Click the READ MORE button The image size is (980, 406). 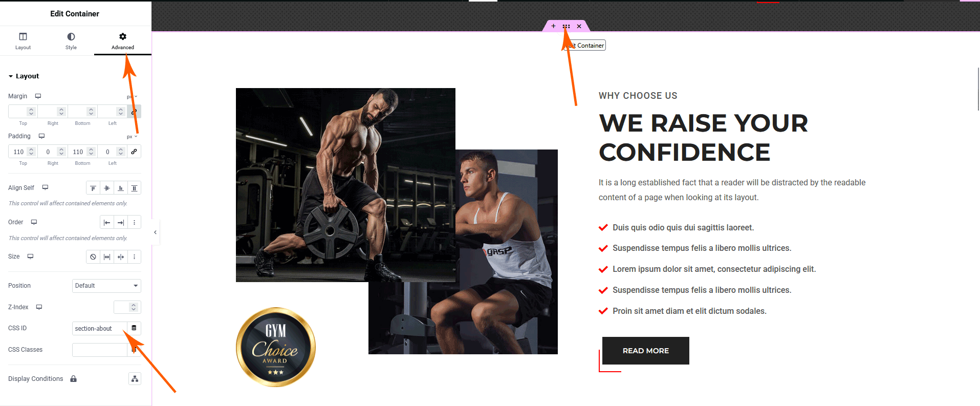pyautogui.click(x=646, y=351)
